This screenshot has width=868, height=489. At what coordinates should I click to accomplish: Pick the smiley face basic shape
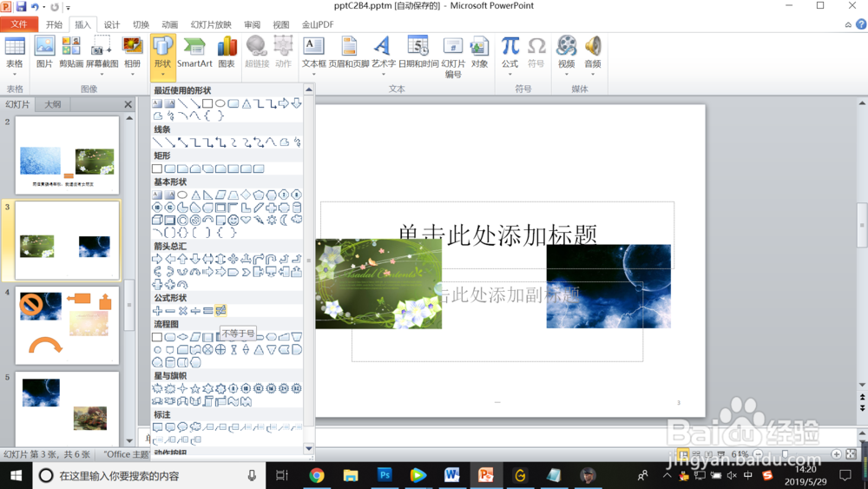click(x=233, y=220)
